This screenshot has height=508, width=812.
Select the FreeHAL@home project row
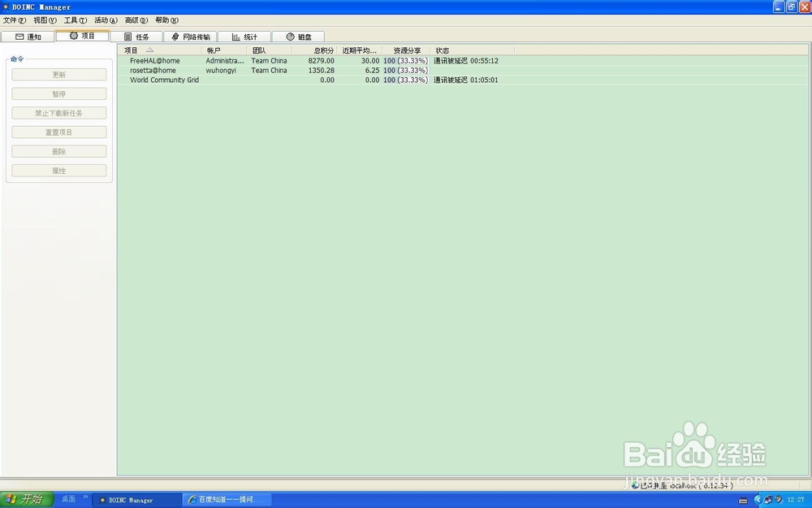click(x=463, y=61)
